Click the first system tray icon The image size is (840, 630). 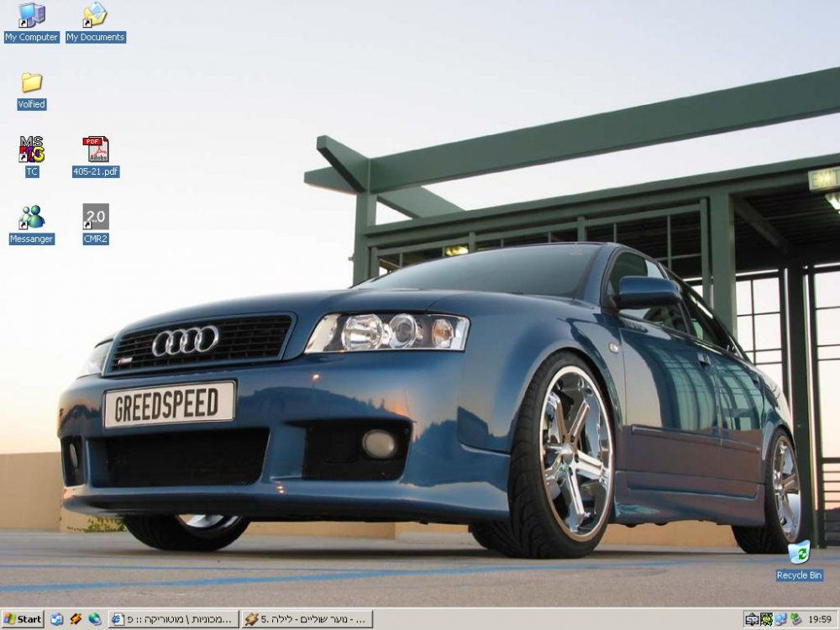[751, 620]
